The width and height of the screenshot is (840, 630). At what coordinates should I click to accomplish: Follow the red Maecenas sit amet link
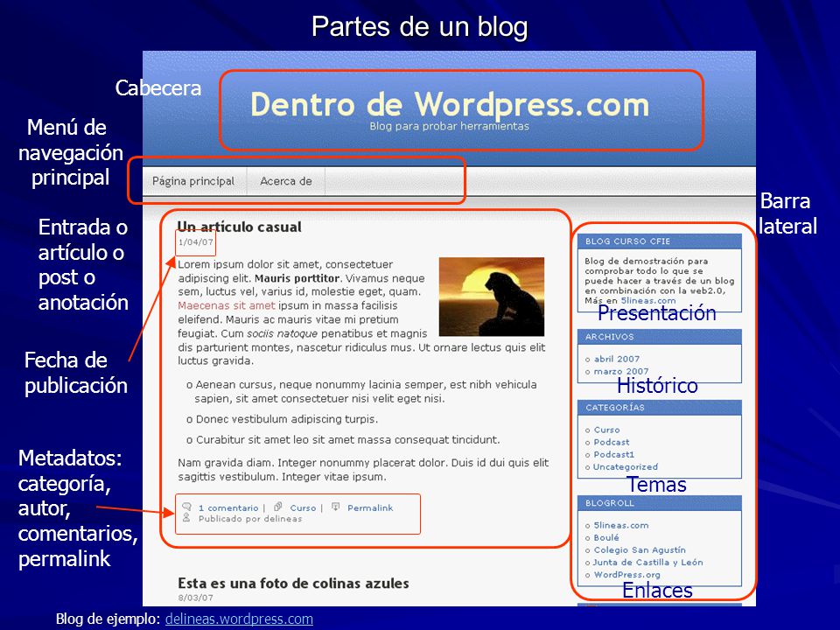click(226, 306)
